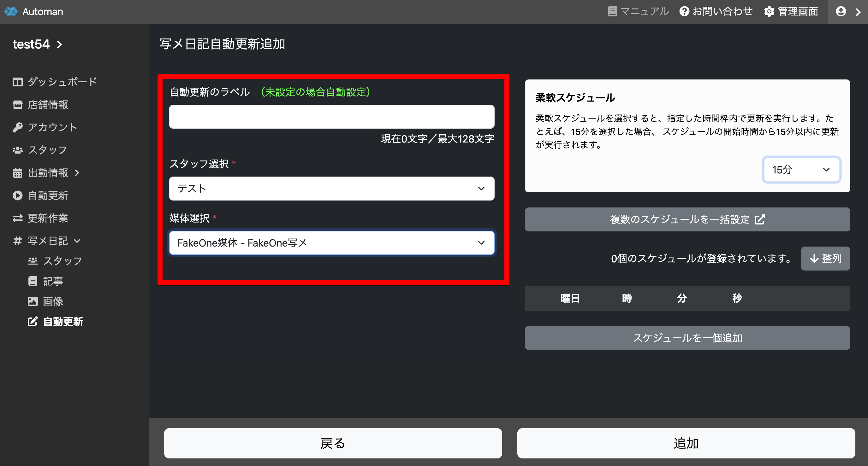Click the アカウント key icon item
The image size is (868, 466).
pos(18,127)
